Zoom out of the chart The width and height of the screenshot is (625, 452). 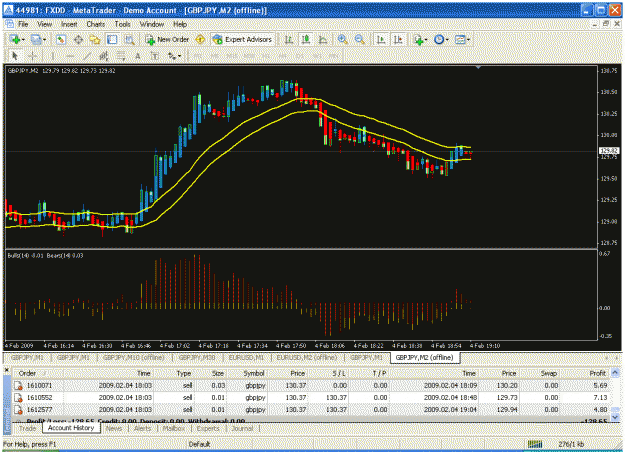point(360,39)
